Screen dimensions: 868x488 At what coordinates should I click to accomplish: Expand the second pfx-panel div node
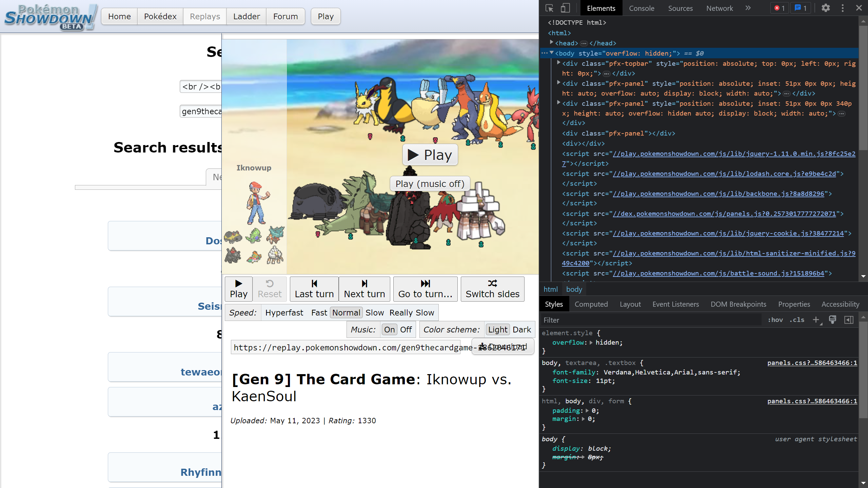tap(559, 103)
